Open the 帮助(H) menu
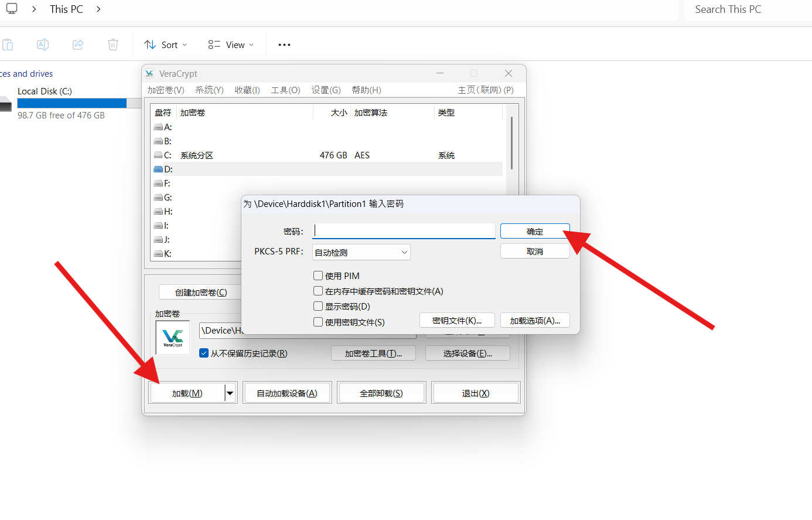The height and width of the screenshot is (520, 812). click(x=366, y=90)
